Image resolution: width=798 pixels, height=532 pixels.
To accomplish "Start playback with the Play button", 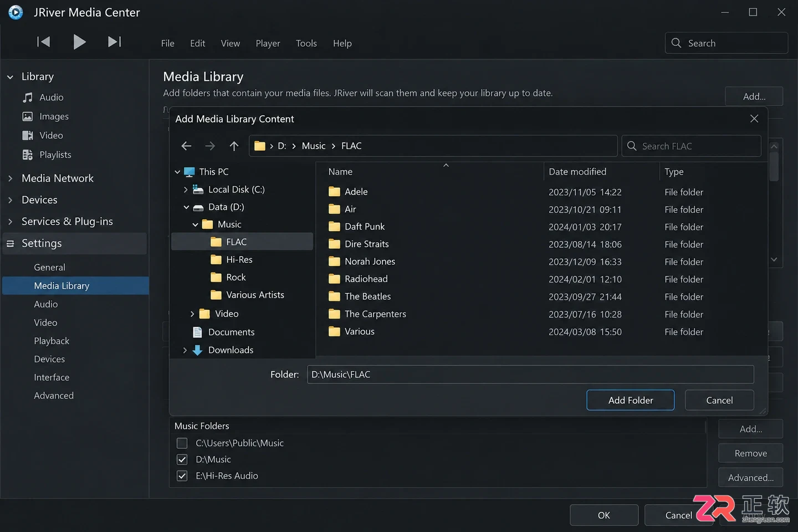I will (79, 42).
